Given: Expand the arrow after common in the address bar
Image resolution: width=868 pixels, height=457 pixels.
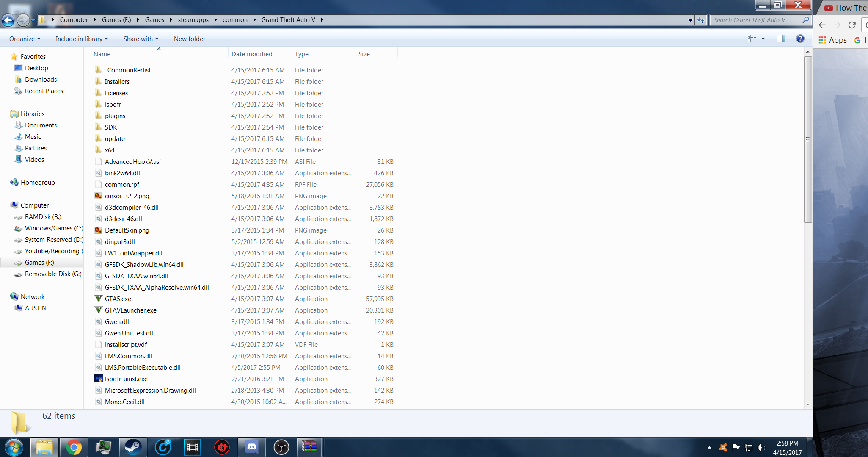Looking at the screenshot, I should coord(254,20).
